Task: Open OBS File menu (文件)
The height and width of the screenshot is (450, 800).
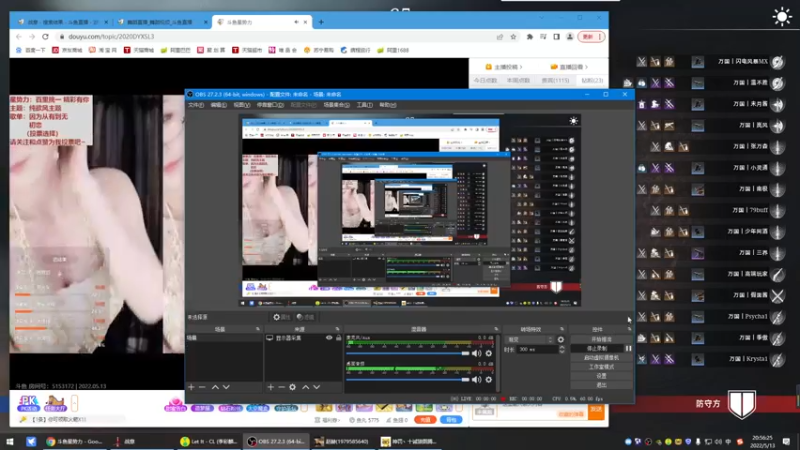Action: [195, 105]
